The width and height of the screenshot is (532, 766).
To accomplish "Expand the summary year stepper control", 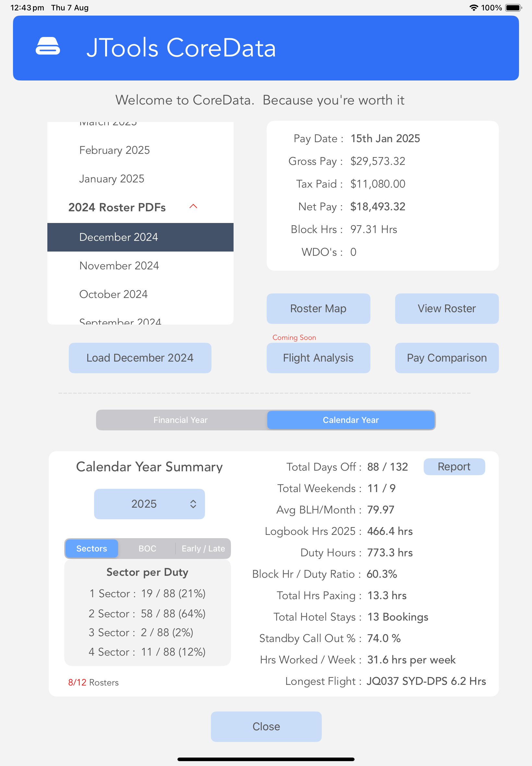I will (x=193, y=504).
